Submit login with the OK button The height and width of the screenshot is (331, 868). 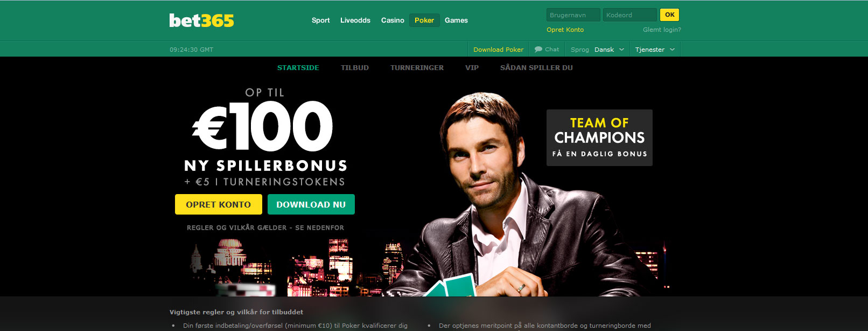[x=670, y=15]
